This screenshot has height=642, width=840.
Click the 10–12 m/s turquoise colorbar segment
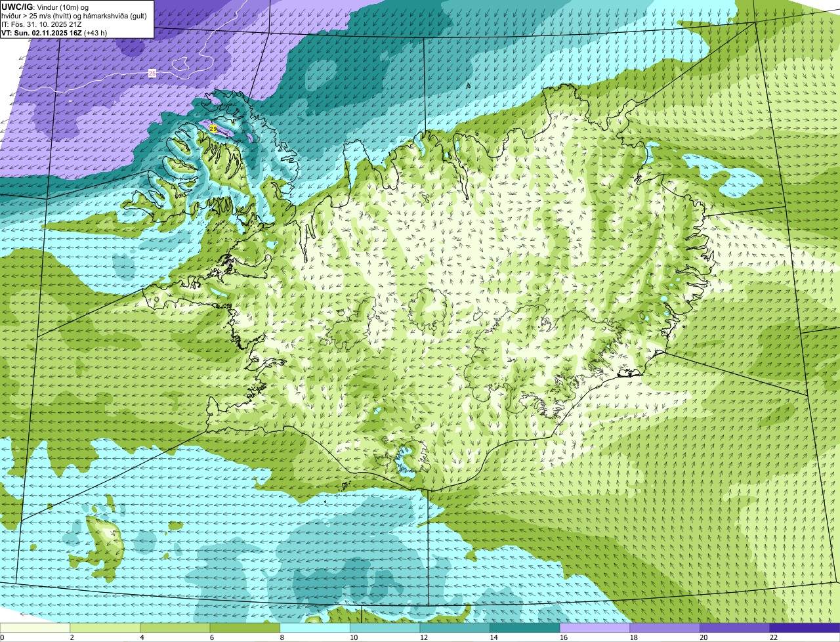click(x=385, y=628)
